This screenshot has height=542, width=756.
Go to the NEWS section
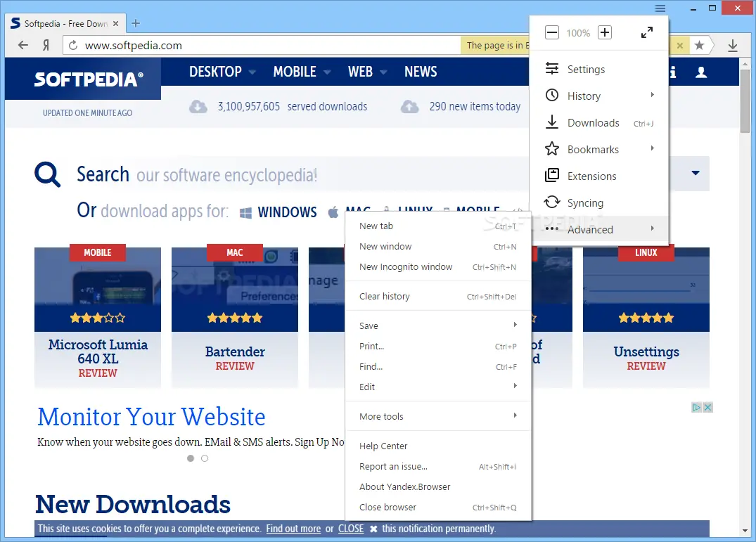[421, 72]
